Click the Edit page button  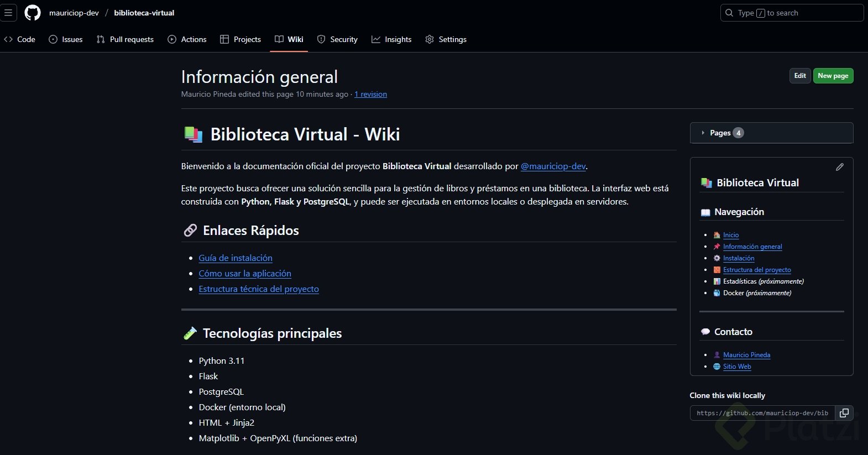pyautogui.click(x=800, y=76)
